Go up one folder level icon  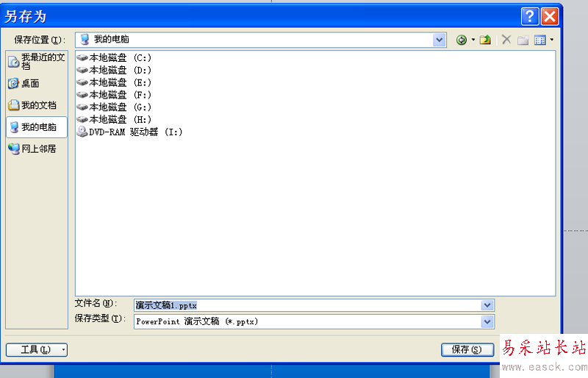pyautogui.click(x=485, y=40)
